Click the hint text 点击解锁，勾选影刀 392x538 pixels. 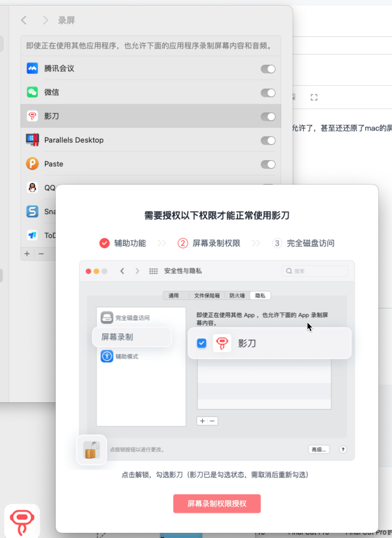(215, 475)
